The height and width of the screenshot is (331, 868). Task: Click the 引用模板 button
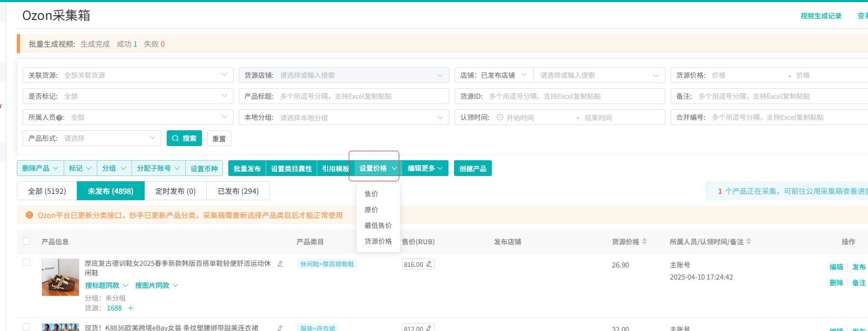tap(336, 168)
